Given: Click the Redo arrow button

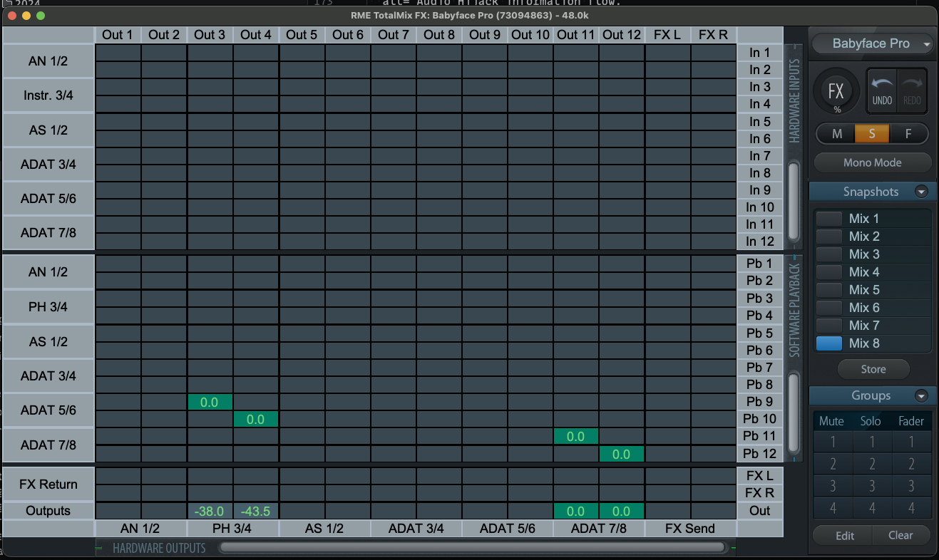Looking at the screenshot, I should tap(912, 91).
